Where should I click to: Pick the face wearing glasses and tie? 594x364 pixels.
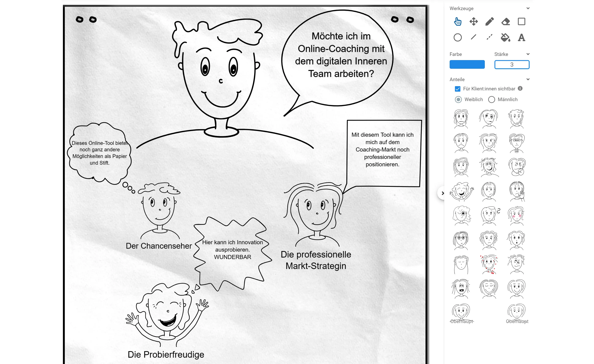click(516, 143)
